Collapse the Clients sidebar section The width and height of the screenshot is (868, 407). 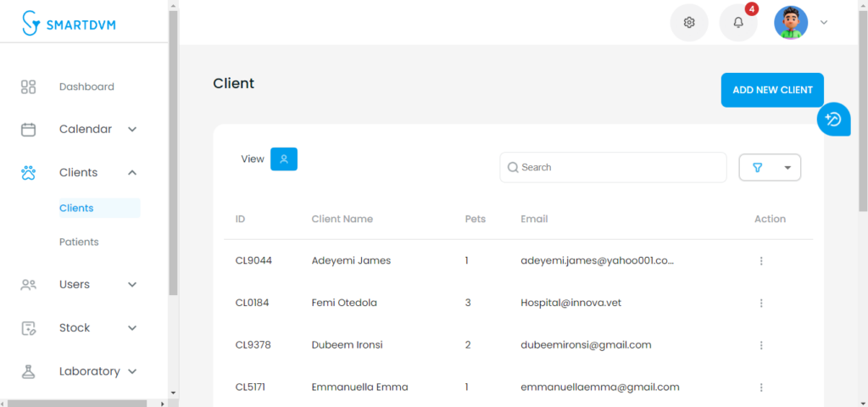tap(131, 173)
